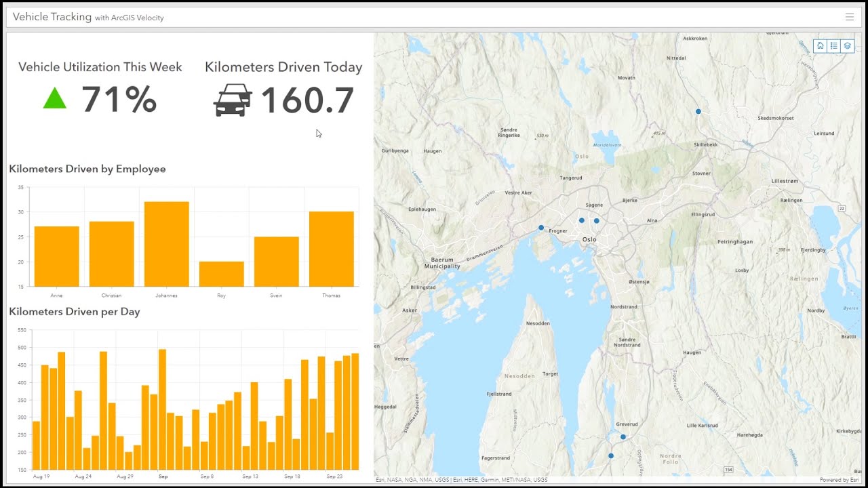Click the 'Roy' axis label
The width and height of the screenshot is (868, 488).
[x=222, y=296]
